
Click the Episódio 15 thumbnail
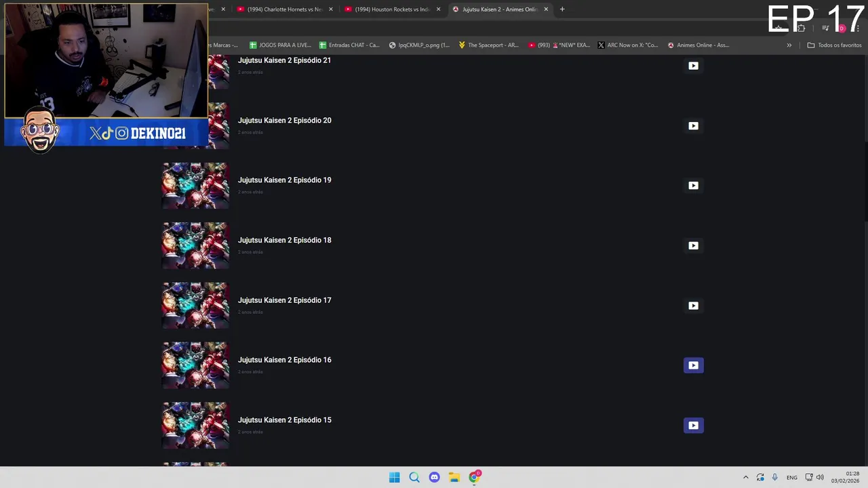[196, 426]
